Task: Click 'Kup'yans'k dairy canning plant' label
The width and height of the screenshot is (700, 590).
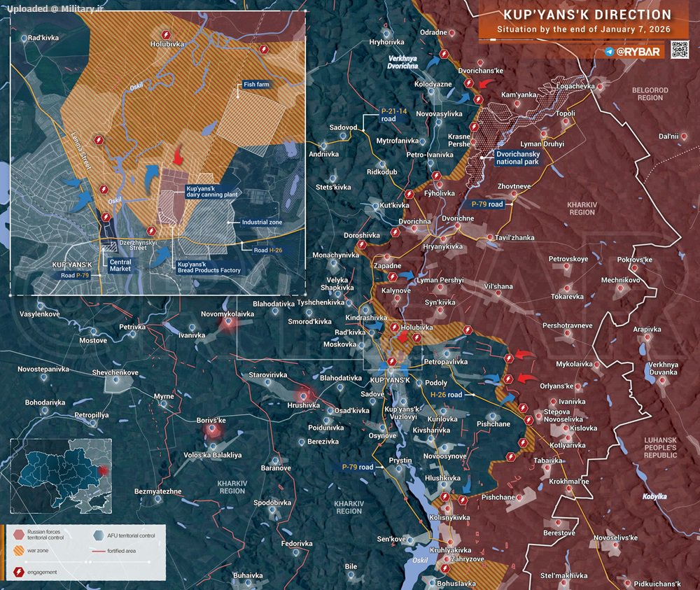Action: pyautogui.click(x=212, y=192)
